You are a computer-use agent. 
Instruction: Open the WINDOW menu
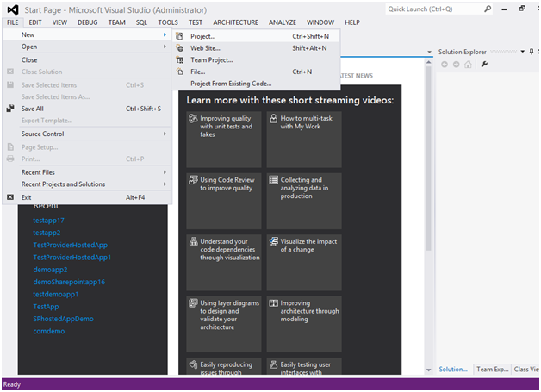pos(320,22)
